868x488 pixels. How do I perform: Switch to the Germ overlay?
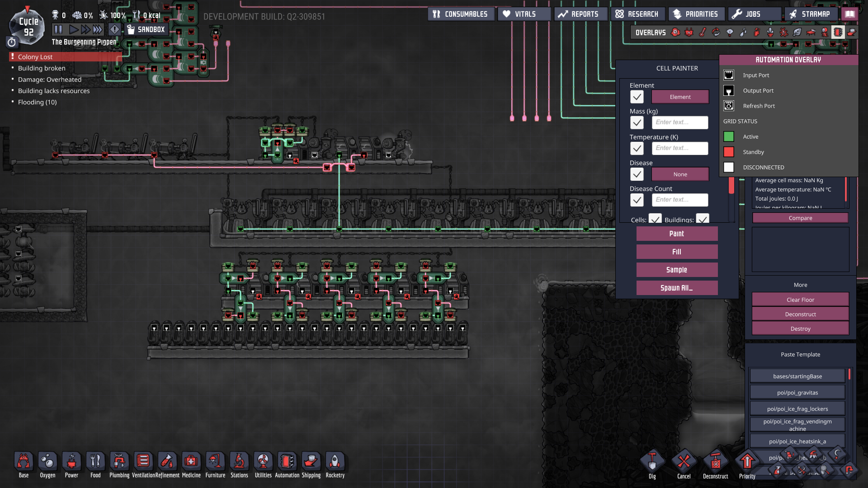[x=784, y=32]
